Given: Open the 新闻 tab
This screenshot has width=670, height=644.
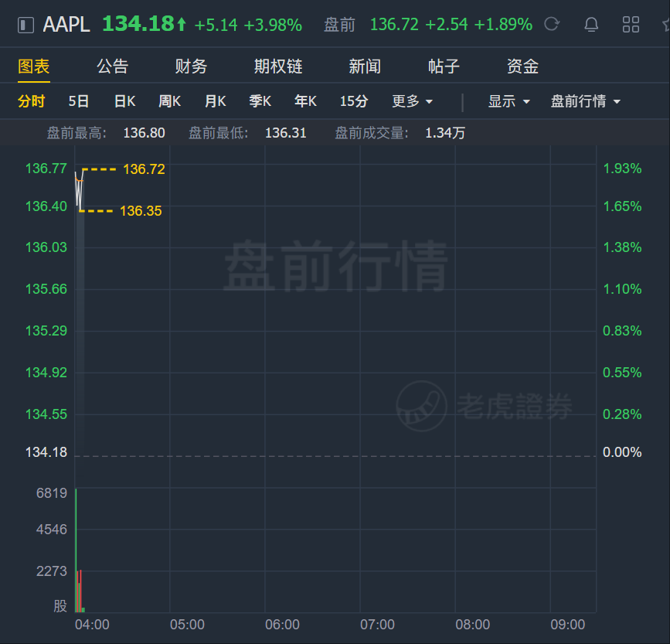Looking at the screenshot, I should click(365, 66).
